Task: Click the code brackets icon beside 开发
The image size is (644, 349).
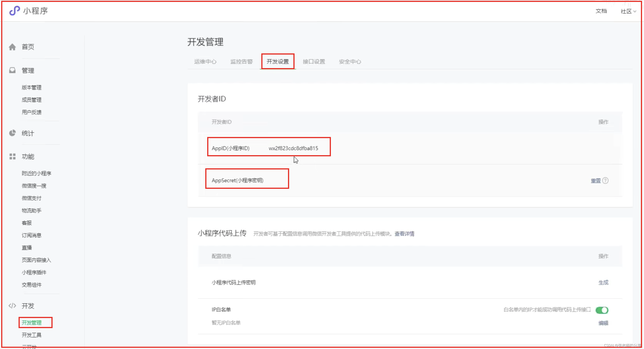Action: tap(12, 306)
